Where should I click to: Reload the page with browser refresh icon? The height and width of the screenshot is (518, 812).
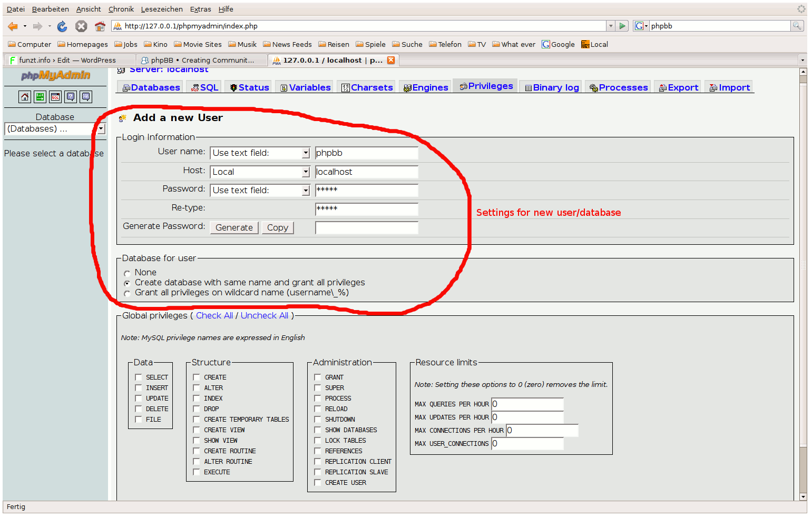pos(62,26)
